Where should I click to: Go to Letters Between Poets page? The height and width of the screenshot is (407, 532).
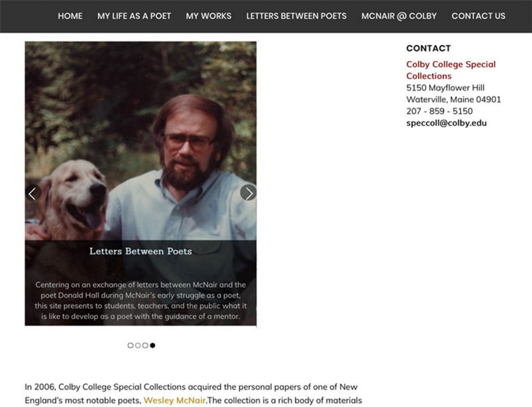pos(296,16)
